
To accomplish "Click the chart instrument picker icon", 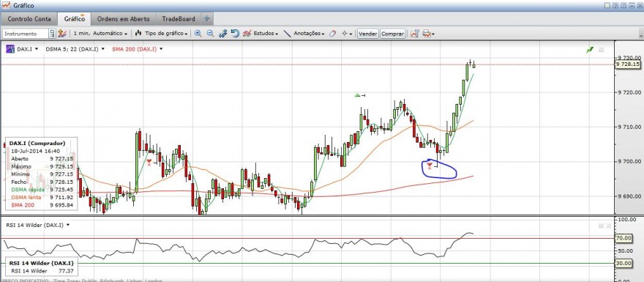I will coord(62,34).
